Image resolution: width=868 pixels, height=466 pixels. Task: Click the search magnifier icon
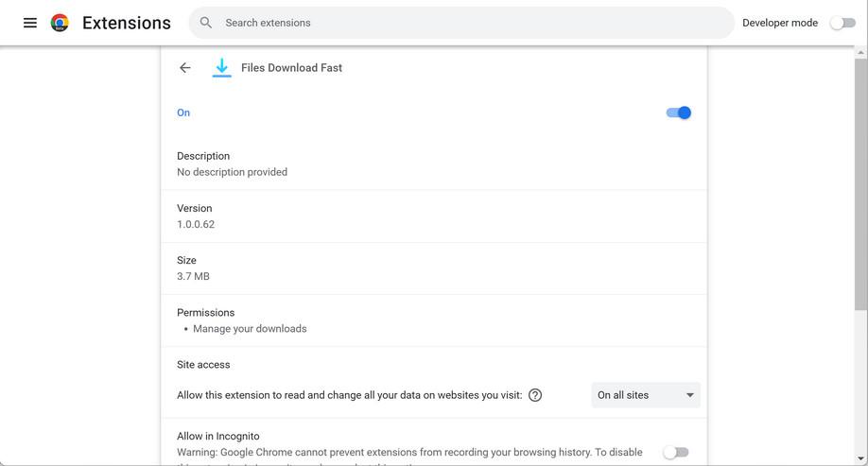click(206, 23)
